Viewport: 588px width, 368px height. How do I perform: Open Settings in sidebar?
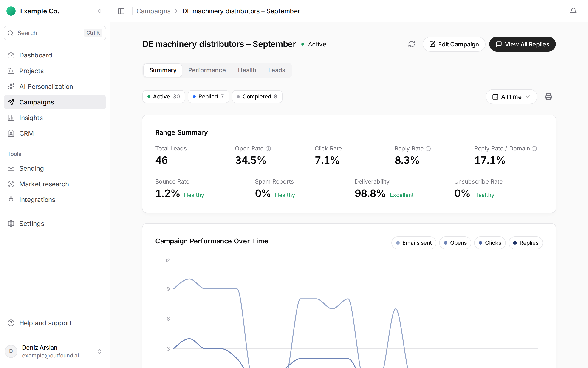click(x=55, y=223)
